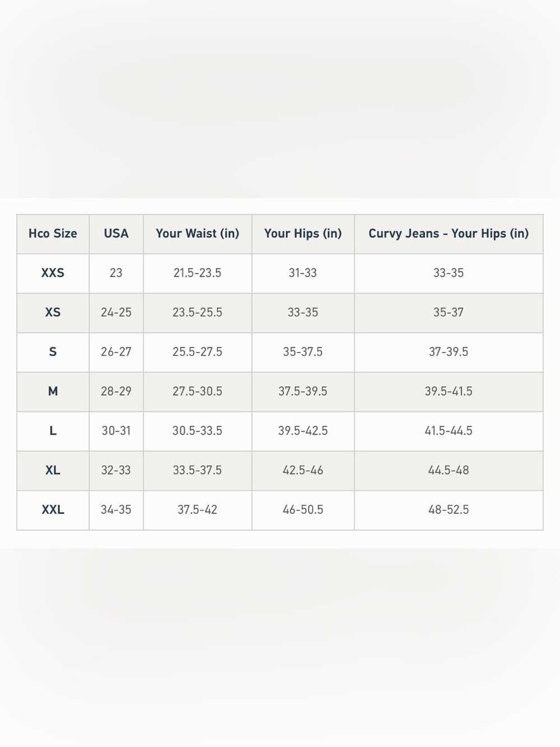Click hips measurement 37.5-39.5 cell
Screen dimensions: 560x747
tap(303, 392)
